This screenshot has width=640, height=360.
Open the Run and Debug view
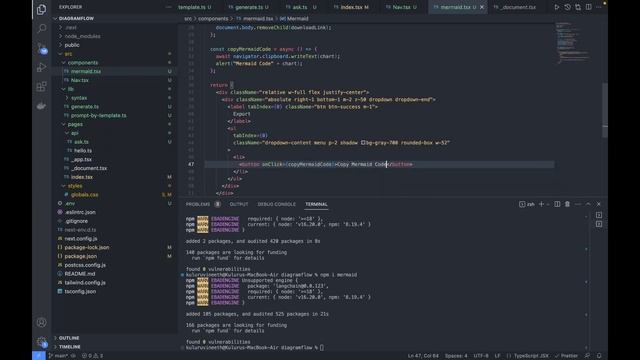(x=41, y=67)
